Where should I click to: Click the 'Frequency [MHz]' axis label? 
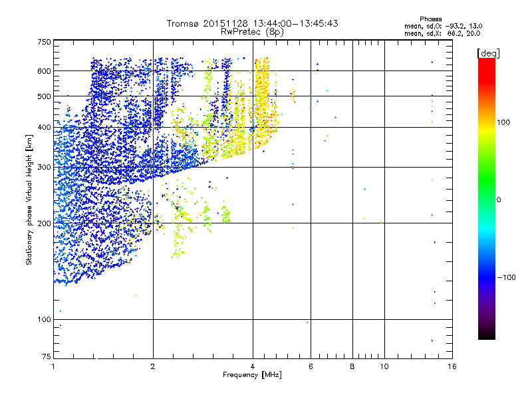(252, 375)
